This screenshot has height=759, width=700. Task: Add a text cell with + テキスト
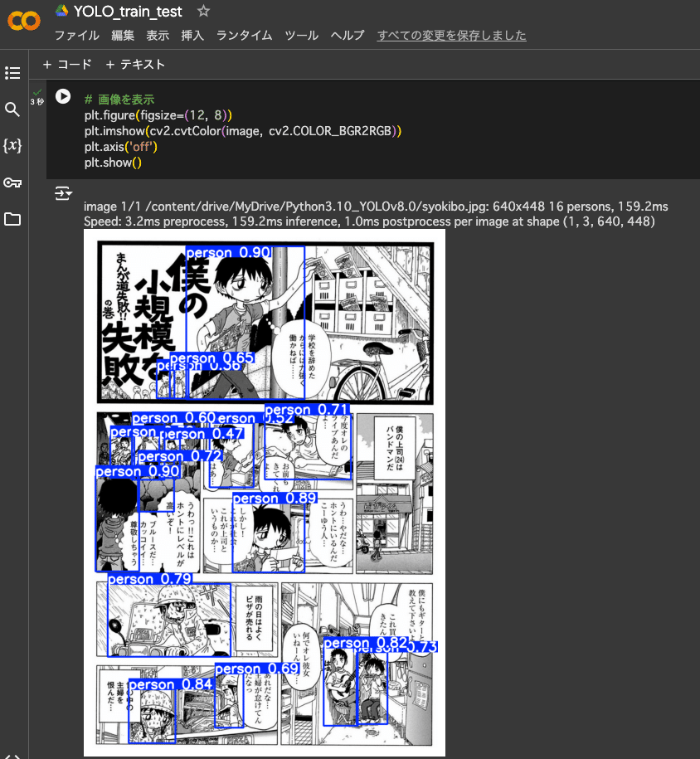(135, 65)
